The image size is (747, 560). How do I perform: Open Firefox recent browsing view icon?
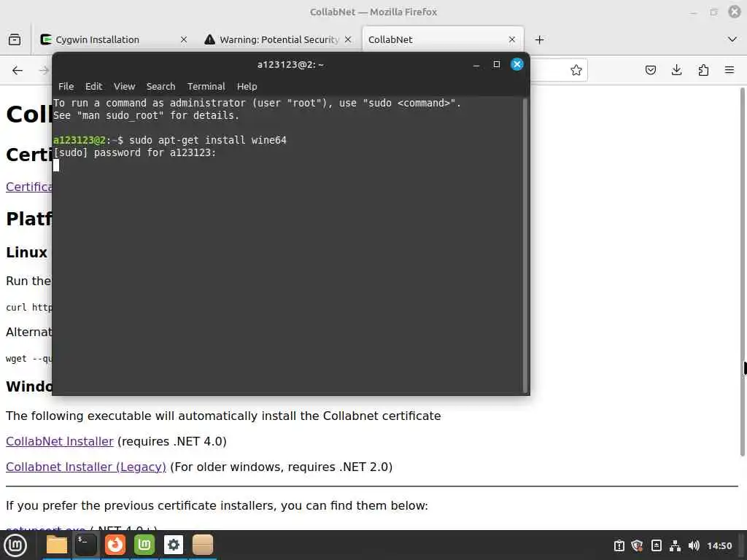[15, 39]
